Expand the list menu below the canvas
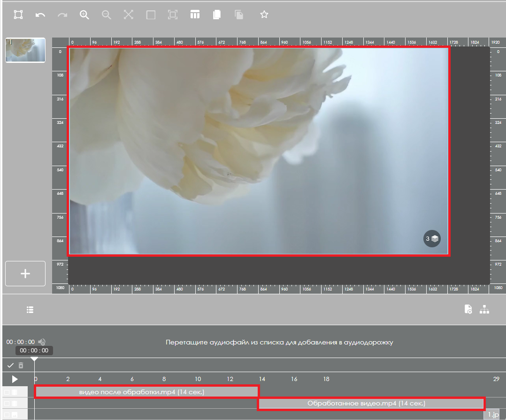The image size is (506, 420). [x=30, y=310]
